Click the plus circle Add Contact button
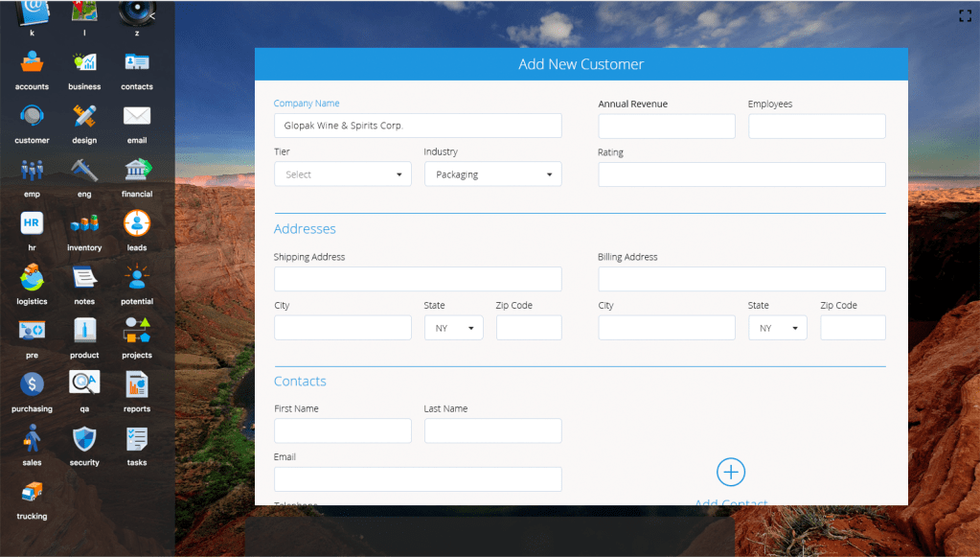The image size is (980, 557). 731,472
